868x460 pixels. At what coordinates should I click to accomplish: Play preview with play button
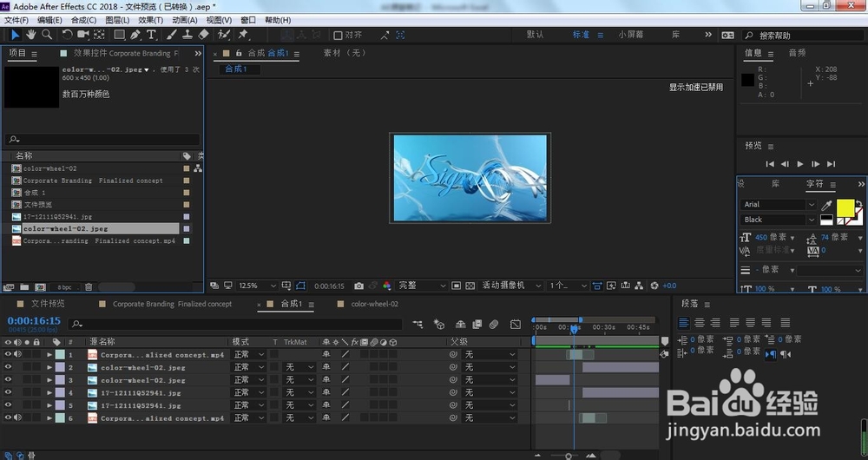[800, 164]
